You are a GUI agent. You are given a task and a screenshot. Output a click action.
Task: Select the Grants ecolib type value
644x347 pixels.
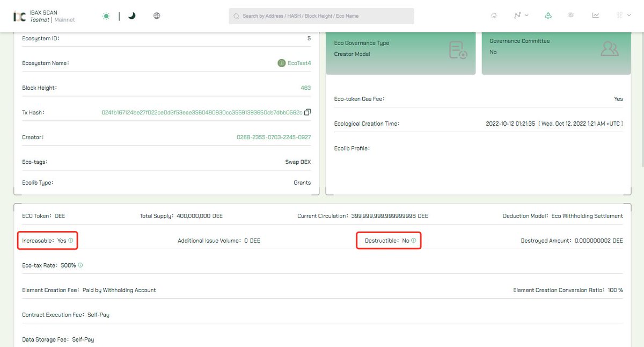coord(302,183)
